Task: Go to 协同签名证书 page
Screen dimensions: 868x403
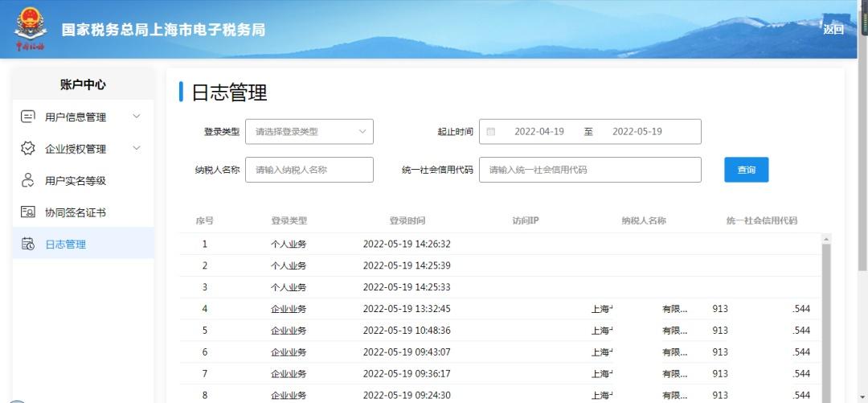Action: pyautogui.click(x=83, y=212)
